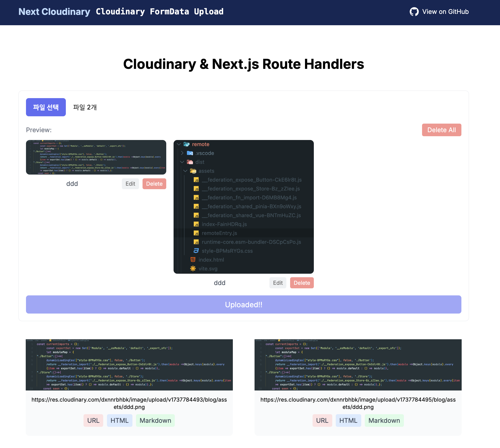Delete the ddd file under the code snippet preview
The height and width of the screenshot is (448, 500).
(x=154, y=184)
